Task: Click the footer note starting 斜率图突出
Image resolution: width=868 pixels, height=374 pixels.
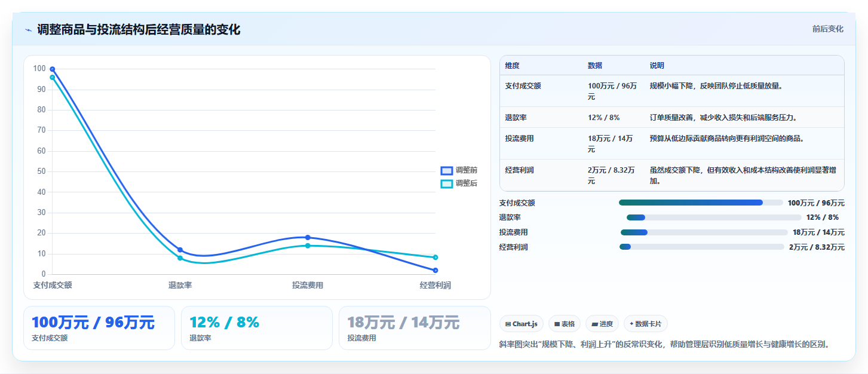Action: pos(665,345)
